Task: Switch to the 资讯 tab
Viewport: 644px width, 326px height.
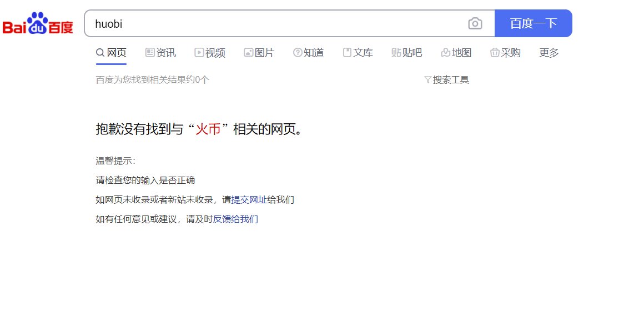Action: click(x=160, y=53)
